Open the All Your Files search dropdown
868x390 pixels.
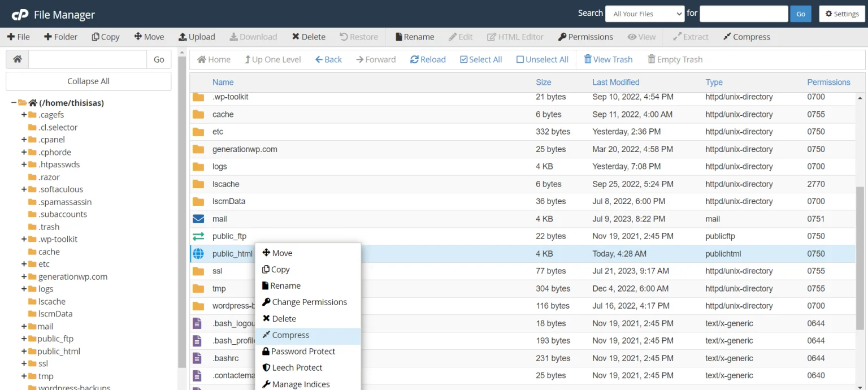point(645,14)
